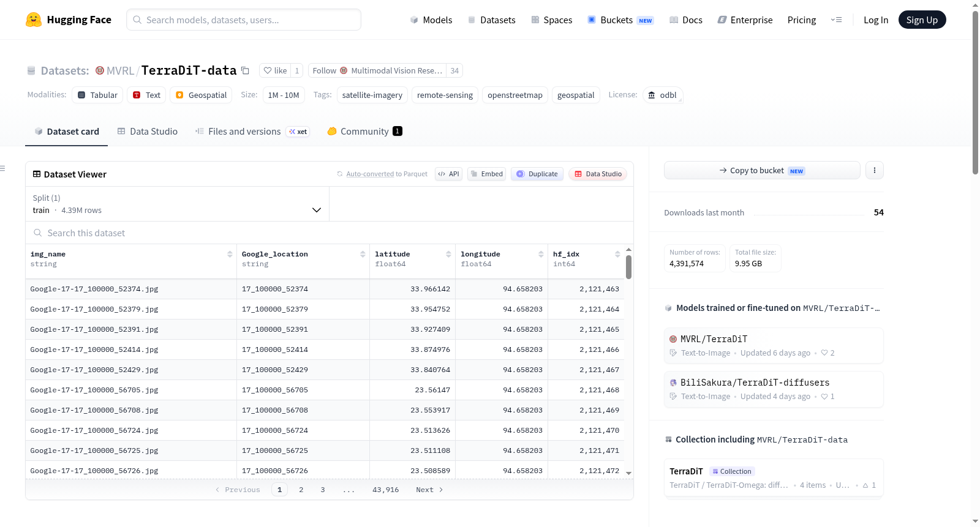Viewport: 980px width, 527px height.
Task: Go to page 3 of the table
Action: (323, 490)
